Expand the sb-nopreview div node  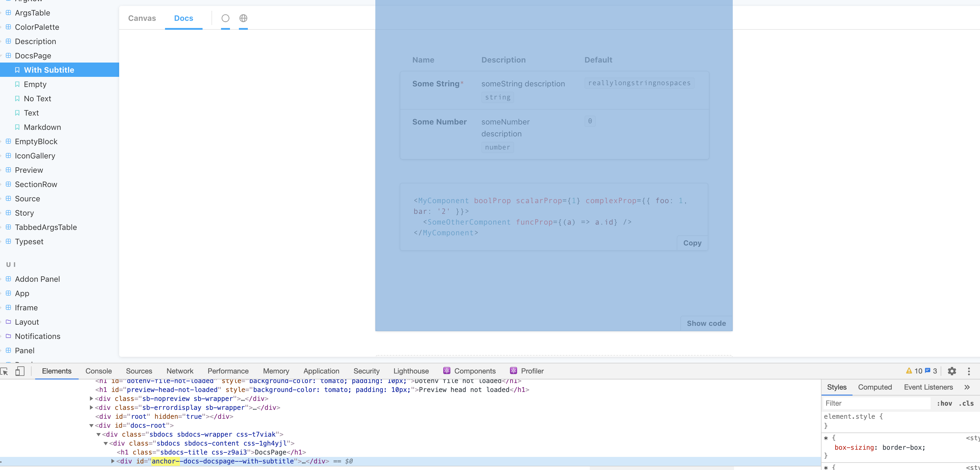coord(91,399)
